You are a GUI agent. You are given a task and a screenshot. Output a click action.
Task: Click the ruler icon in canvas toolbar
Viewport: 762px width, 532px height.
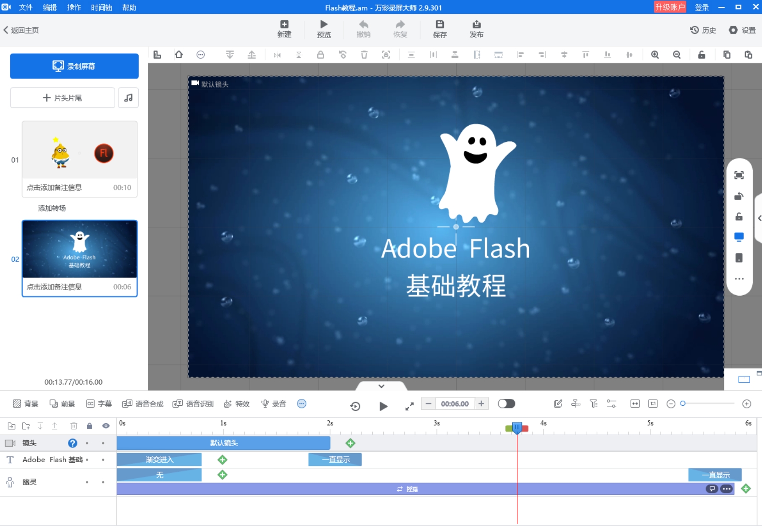(x=157, y=55)
